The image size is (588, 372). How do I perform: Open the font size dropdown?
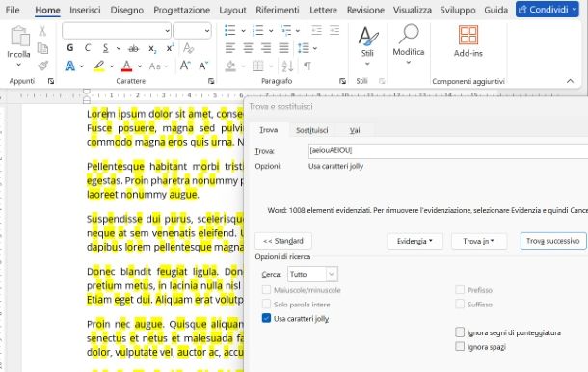(x=207, y=31)
